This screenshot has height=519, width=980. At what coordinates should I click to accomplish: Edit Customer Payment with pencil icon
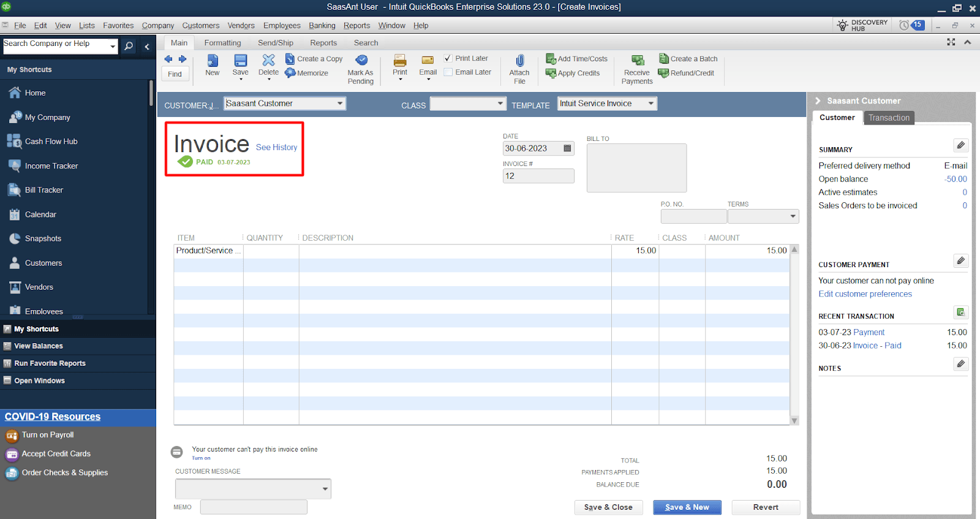(961, 260)
